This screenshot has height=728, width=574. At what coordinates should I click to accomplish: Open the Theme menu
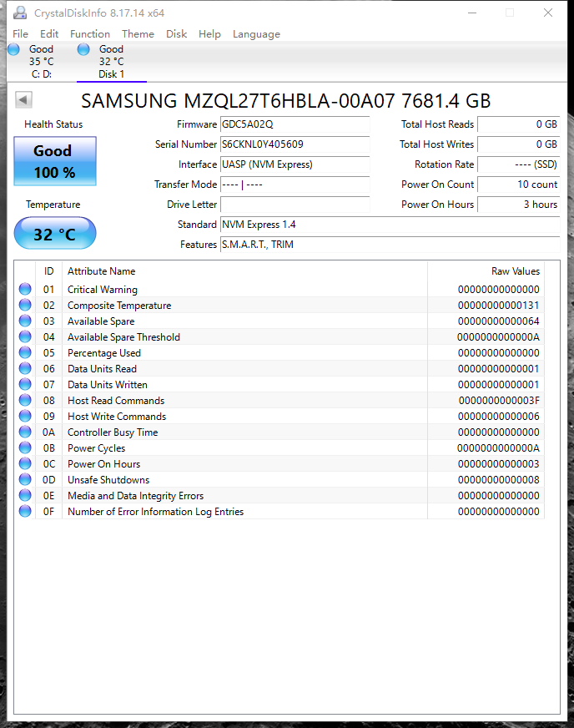(138, 34)
